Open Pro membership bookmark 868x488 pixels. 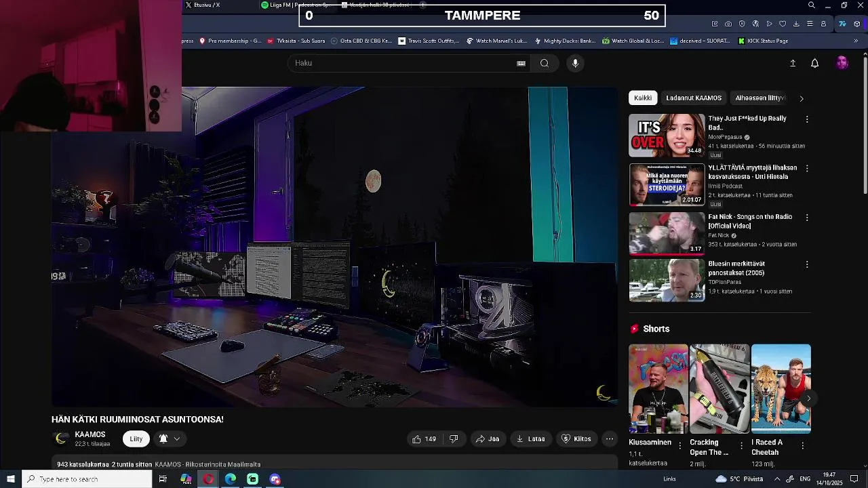230,41
